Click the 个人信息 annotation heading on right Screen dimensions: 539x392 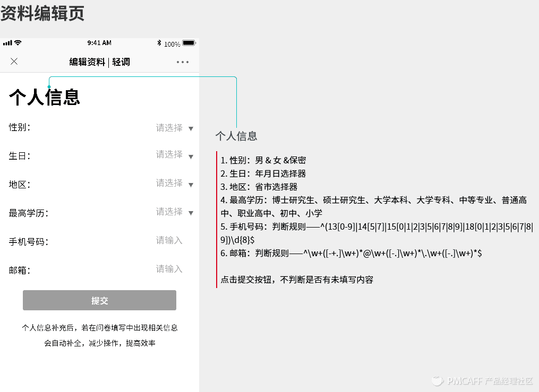click(x=236, y=136)
